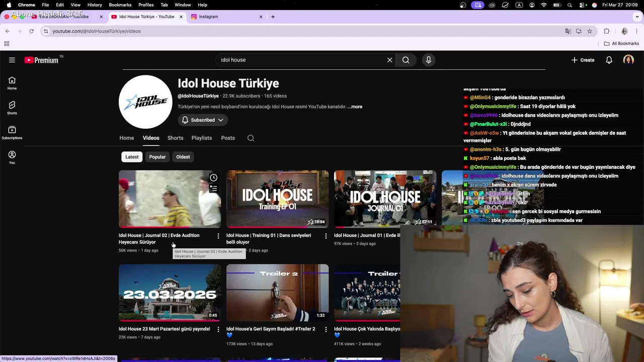This screenshot has height=362, width=644.
Task: Open All Bookmarks folder
Action: [x=621, y=44]
